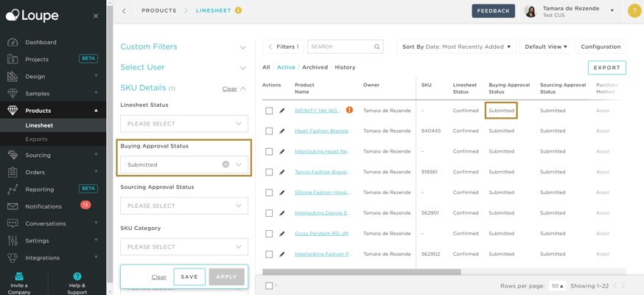Clear the Submitted buying approval selection
This screenshot has width=644, height=295.
click(225, 164)
